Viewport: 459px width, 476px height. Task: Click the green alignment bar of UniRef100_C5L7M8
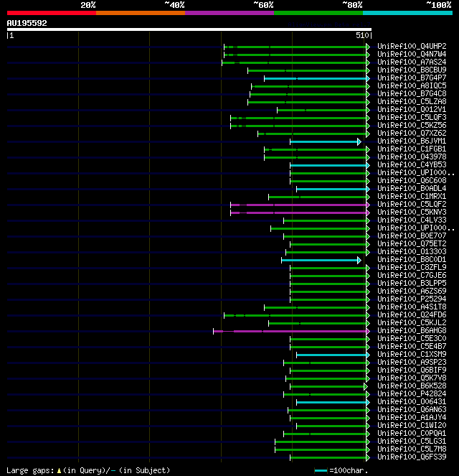321,449
